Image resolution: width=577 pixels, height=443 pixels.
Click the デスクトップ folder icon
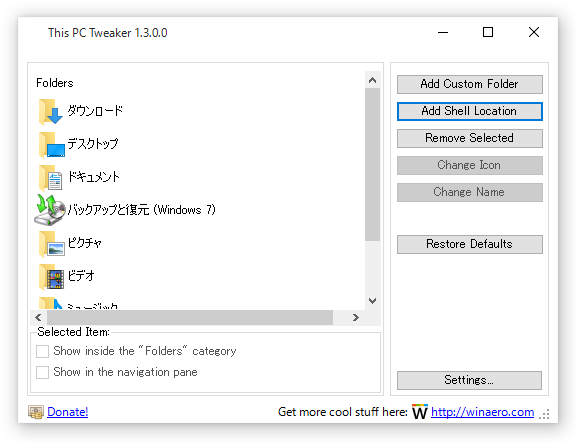coord(52,145)
